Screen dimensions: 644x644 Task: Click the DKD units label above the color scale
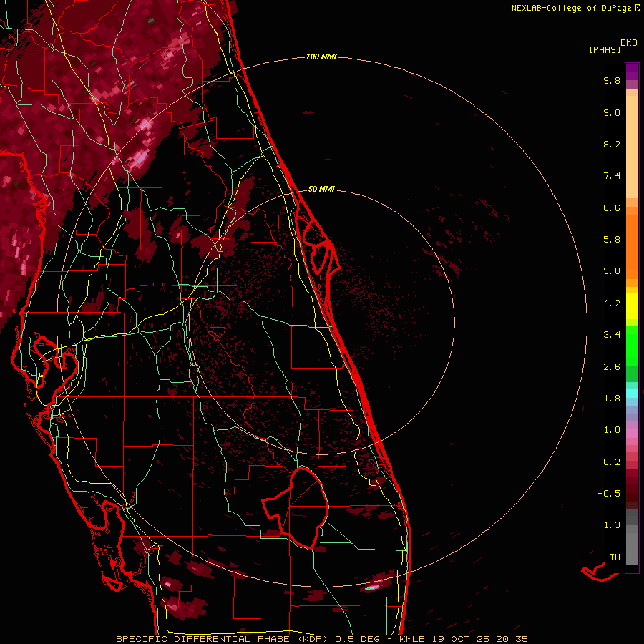(629, 43)
